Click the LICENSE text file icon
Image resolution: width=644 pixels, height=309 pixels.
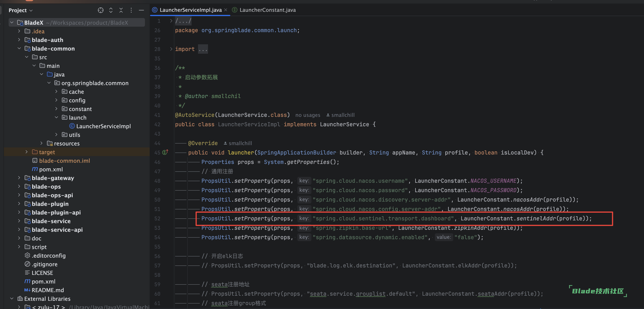pos(27,273)
